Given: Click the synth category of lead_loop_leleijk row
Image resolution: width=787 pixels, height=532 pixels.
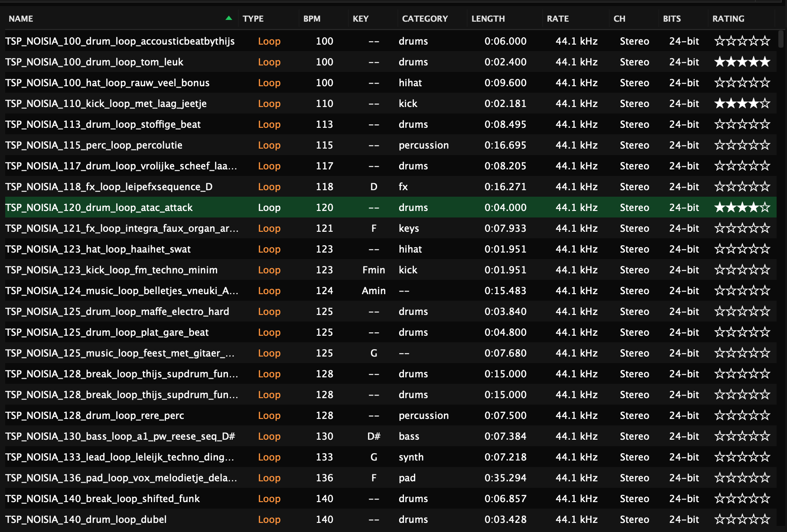Looking at the screenshot, I should click(411, 457).
